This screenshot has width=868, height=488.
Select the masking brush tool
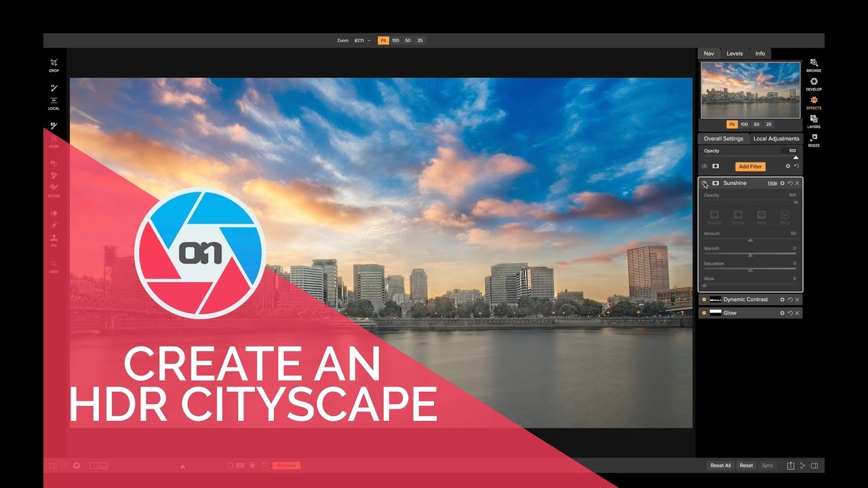54,125
